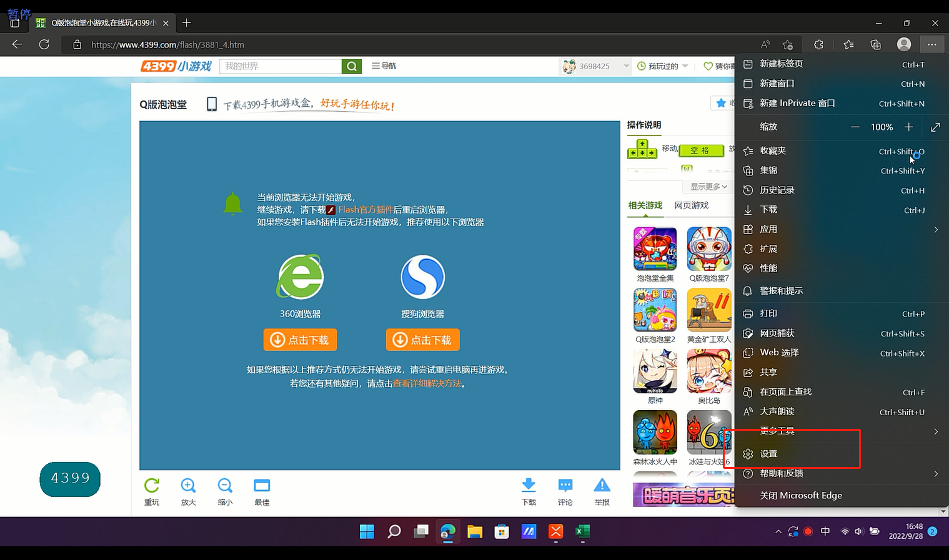
Task: Click the green search magnifier icon
Action: 352,66
